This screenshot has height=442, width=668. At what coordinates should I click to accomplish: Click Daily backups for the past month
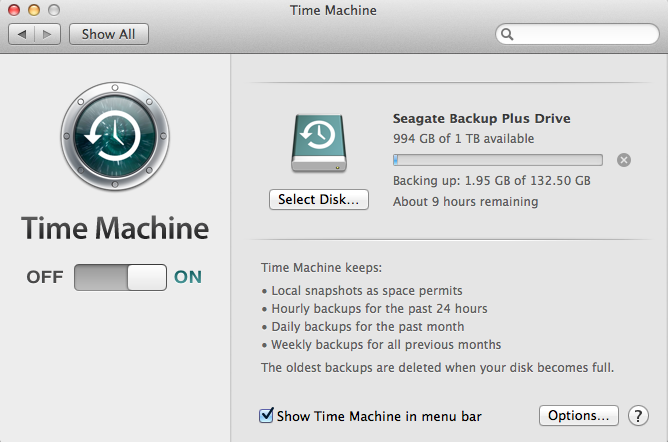coord(363,327)
